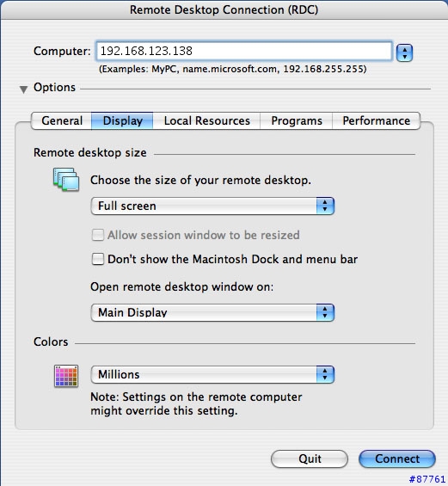Click the 'Computer:' label
This screenshot has height=486, width=448.
click(x=62, y=51)
